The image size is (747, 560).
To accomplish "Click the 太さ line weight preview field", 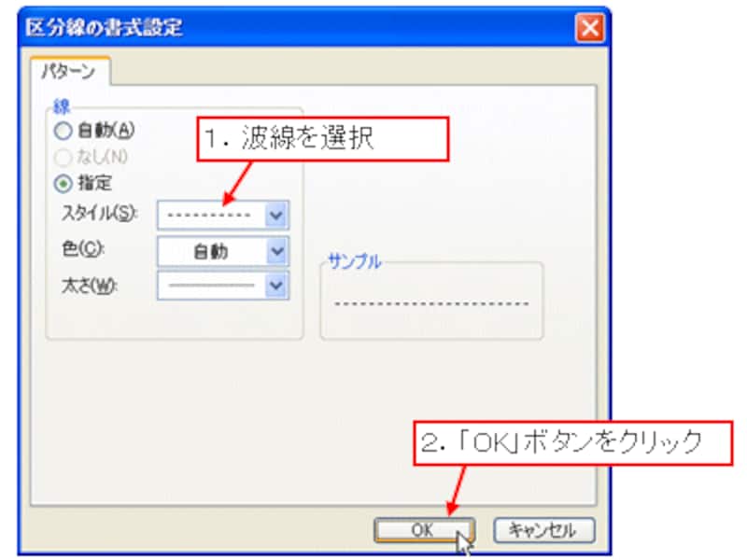I will pos(211,286).
